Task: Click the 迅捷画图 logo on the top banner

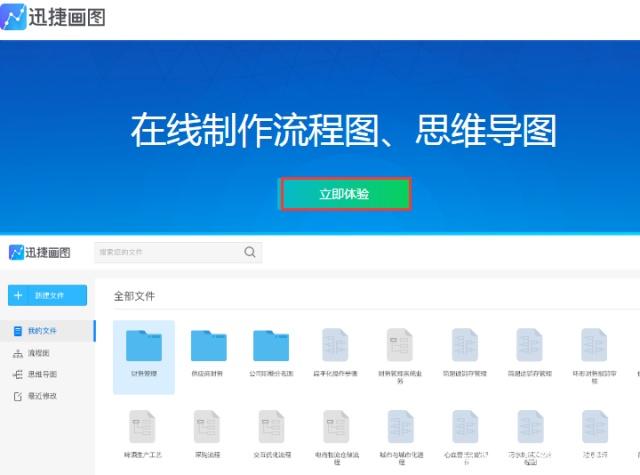Action: click(x=53, y=17)
